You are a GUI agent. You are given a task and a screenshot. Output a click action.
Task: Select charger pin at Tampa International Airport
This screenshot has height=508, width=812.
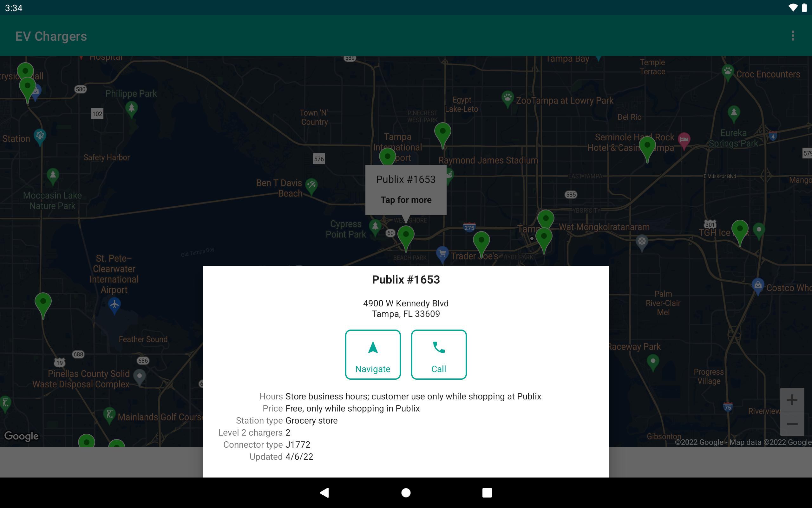(x=387, y=157)
